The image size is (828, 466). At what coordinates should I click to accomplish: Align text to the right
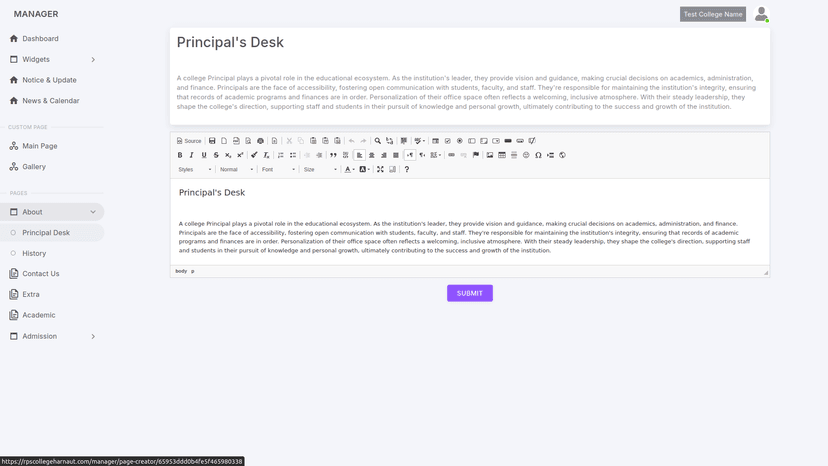point(384,155)
